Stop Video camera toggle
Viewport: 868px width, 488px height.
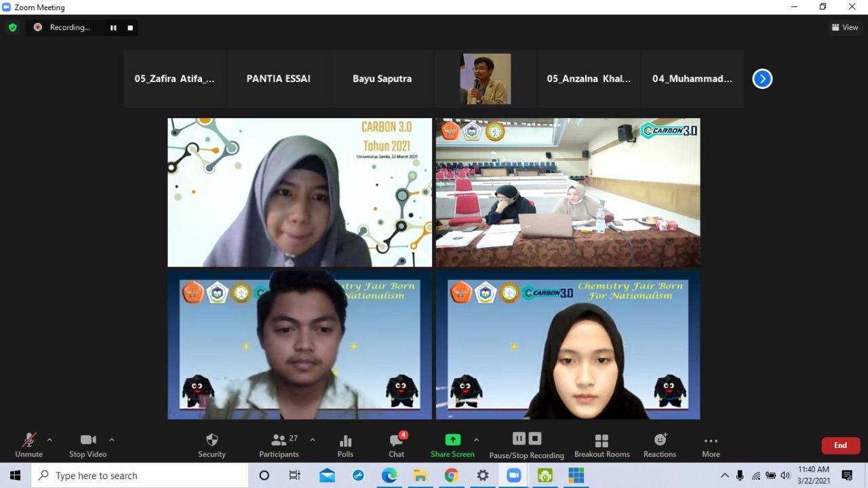(87, 445)
